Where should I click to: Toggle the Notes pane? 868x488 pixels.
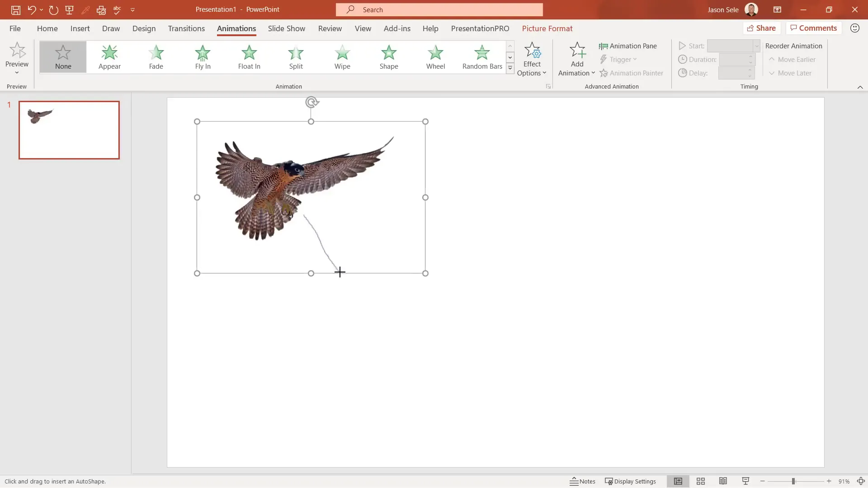[x=582, y=481]
